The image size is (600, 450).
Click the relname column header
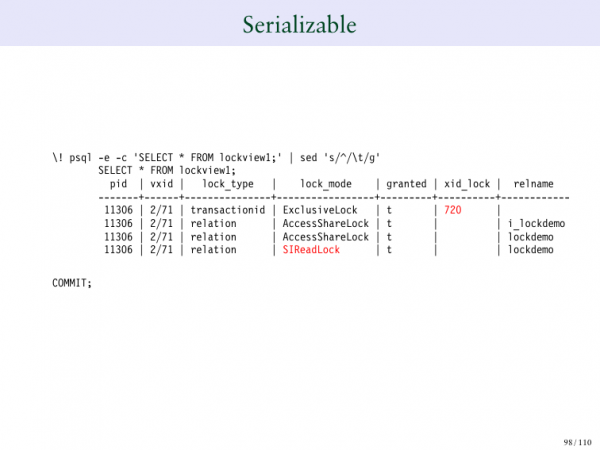(533, 184)
